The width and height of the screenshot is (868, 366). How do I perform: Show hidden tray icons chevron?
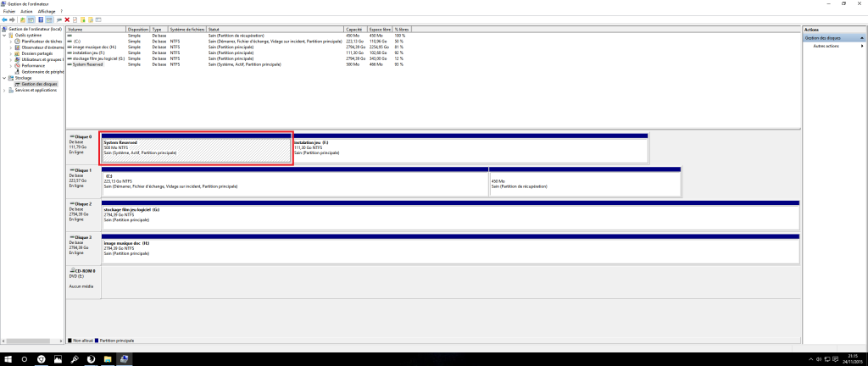tap(810, 359)
